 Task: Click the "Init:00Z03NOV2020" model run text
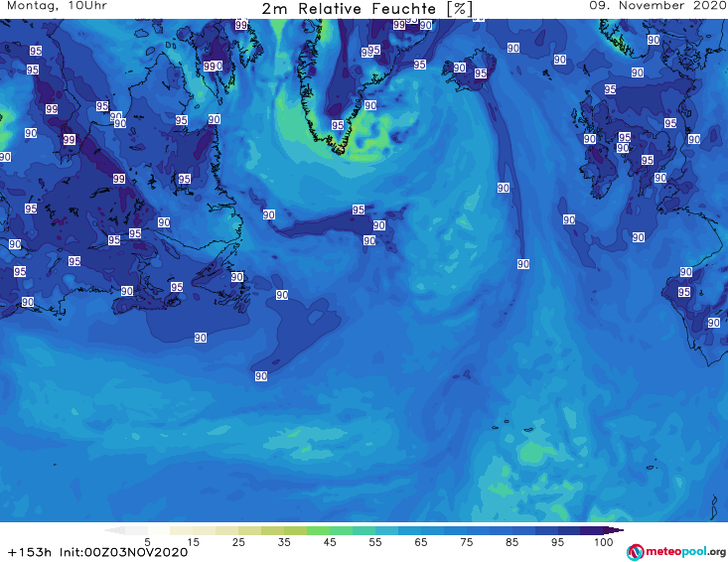point(123,552)
